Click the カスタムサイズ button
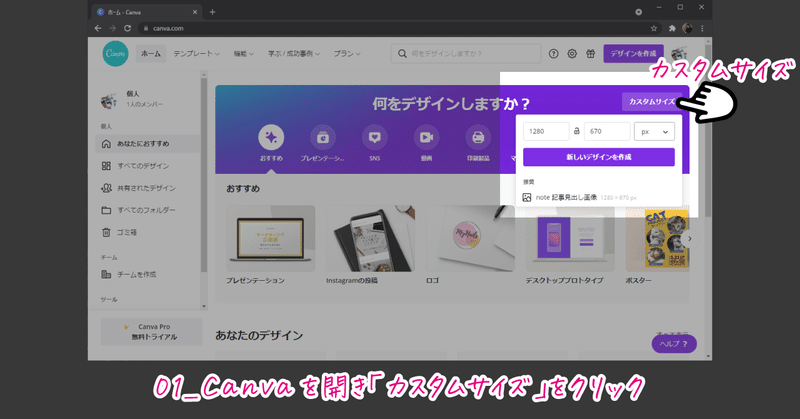 tap(652, 102)
